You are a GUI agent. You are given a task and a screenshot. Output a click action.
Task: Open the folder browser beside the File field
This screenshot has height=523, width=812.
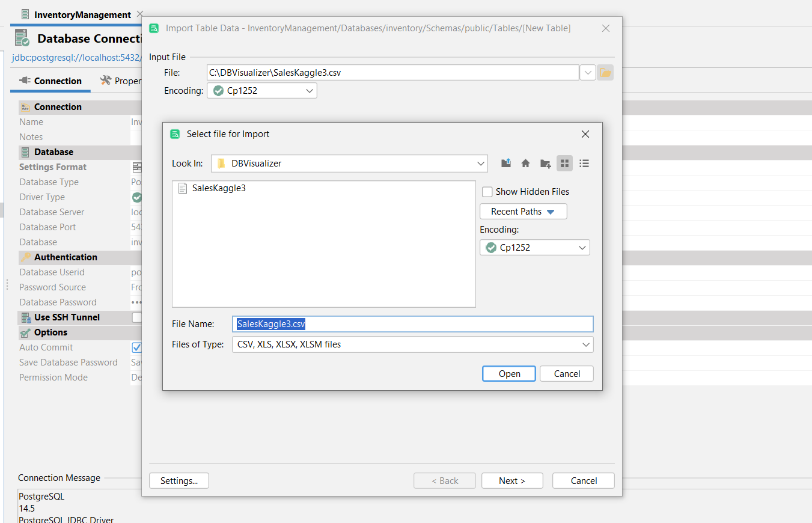coord(605,72)
